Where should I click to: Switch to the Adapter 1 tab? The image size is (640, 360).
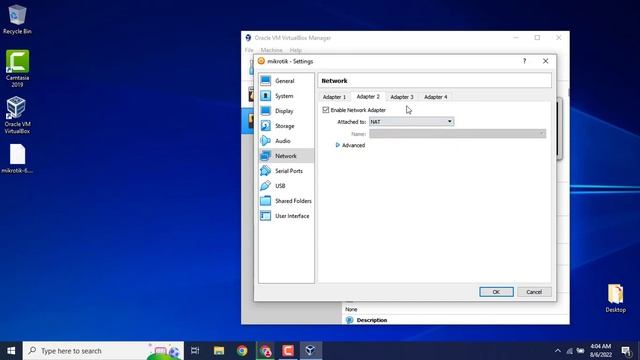[x=334, y=97]
